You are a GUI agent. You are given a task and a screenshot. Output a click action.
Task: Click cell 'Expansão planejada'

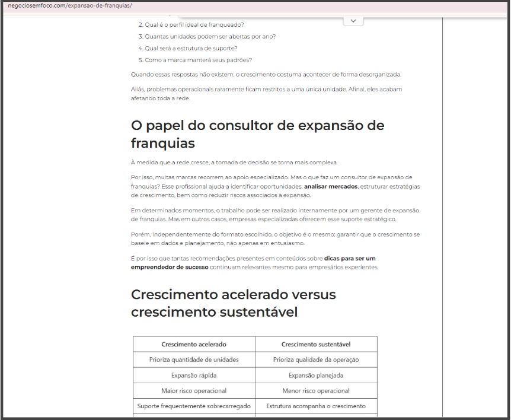pyautogui.click(x=316, y=376)
